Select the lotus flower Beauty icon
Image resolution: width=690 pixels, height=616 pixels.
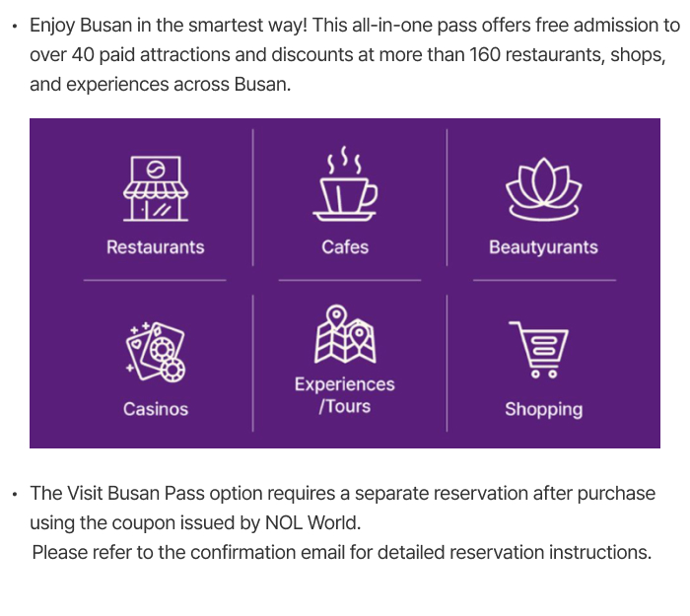pyautogui.click(x=543, y=188)
